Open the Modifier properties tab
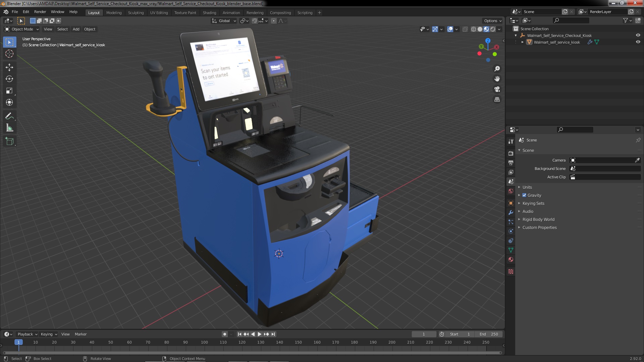Viewport: 644px width, 362px height. 511,213
